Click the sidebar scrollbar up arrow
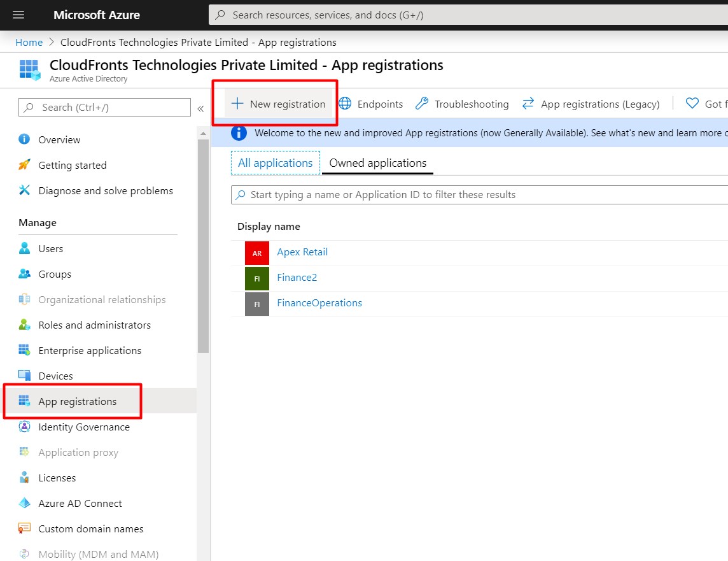728x561 pixels. (x=203, y=133)
